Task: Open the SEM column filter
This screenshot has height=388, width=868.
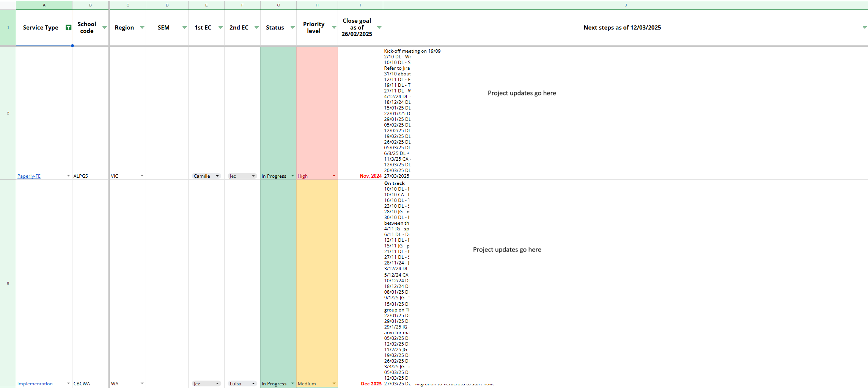Action: [x=185, y=28]
